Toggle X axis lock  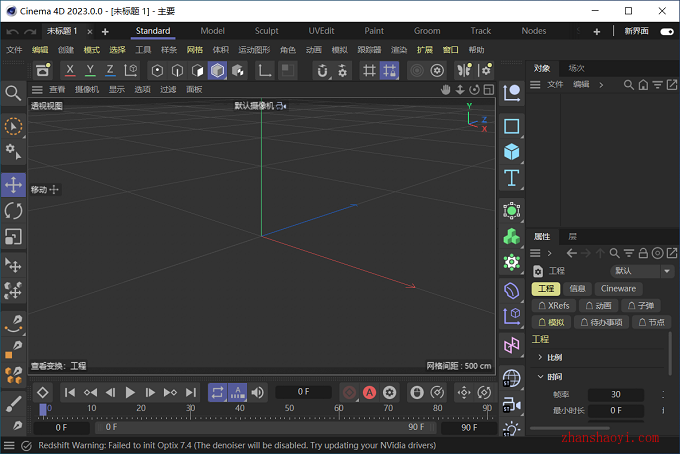tap(70, 70)
